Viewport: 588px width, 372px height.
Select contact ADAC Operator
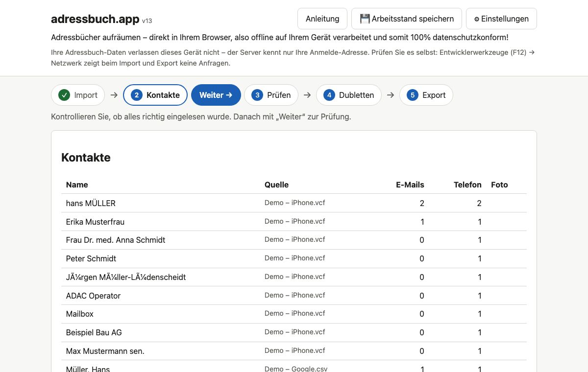click(x=93, y=296)
